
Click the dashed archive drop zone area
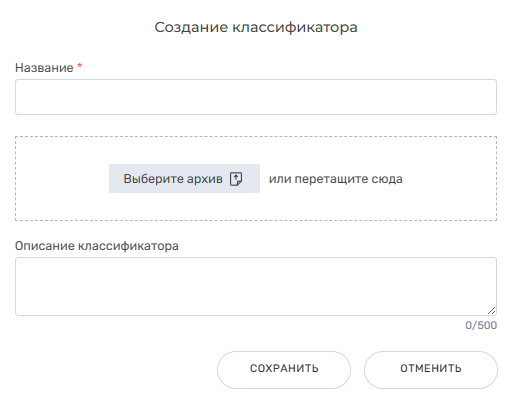click(256, 178)
